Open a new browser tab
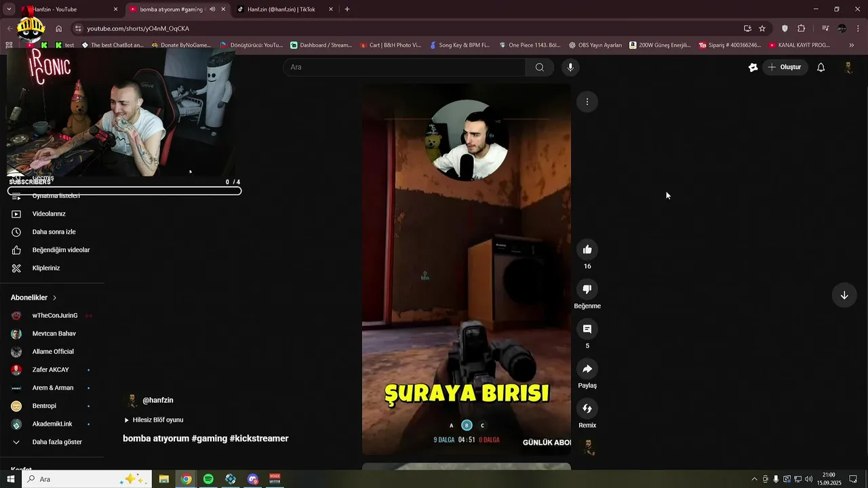868x488 pixels. [347, 9]
